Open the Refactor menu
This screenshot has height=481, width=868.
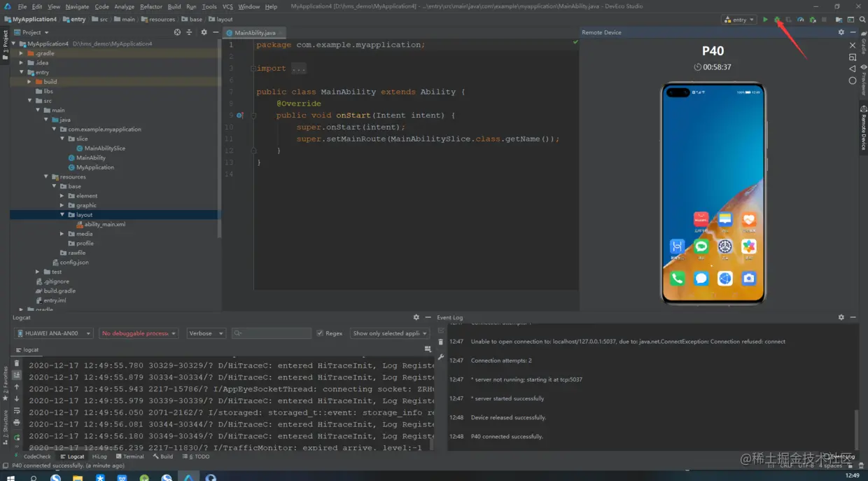pos(151,6)
